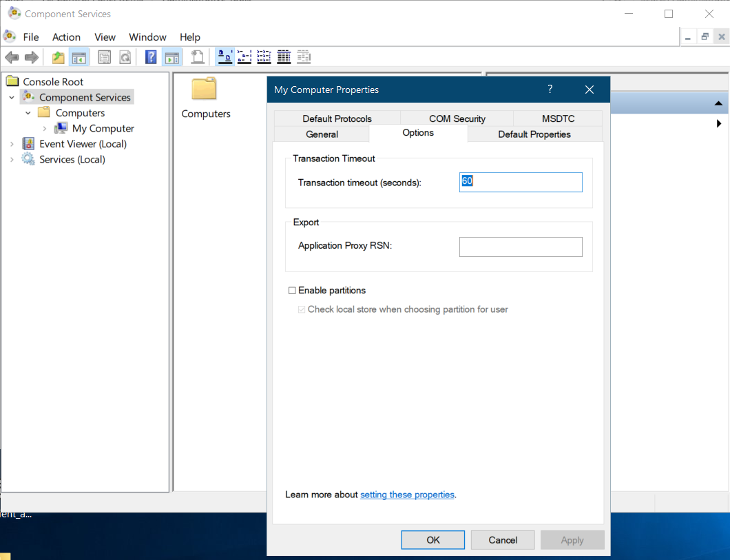Click the OK button

pos(433,540)
